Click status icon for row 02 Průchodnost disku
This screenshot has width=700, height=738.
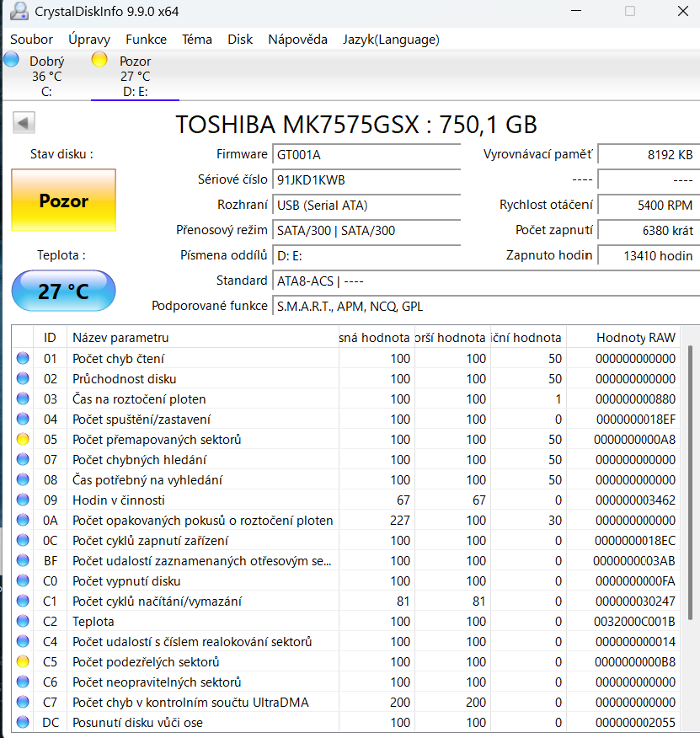(23, 378)
